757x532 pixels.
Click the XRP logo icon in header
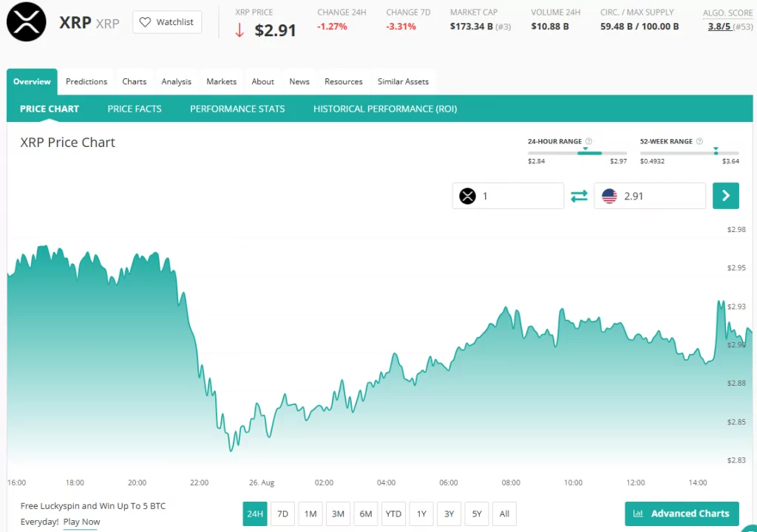click(26, 21)
